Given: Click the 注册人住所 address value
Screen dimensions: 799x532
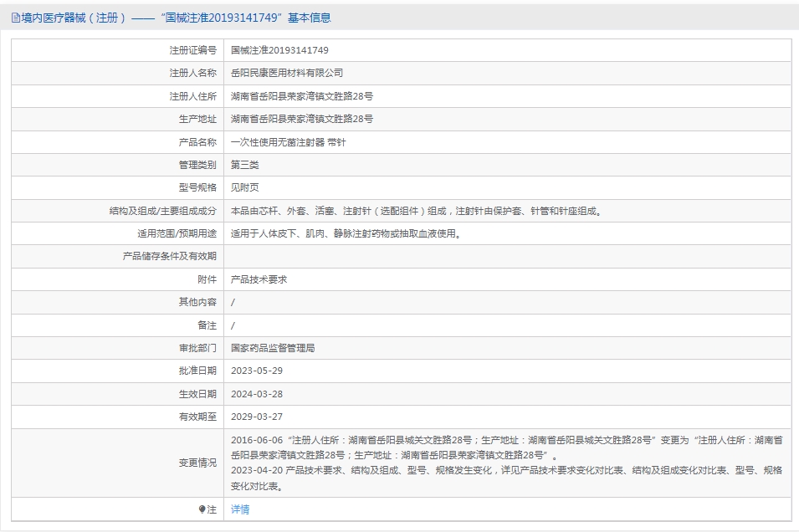Looking at the screenshot, I should point(302,96).
